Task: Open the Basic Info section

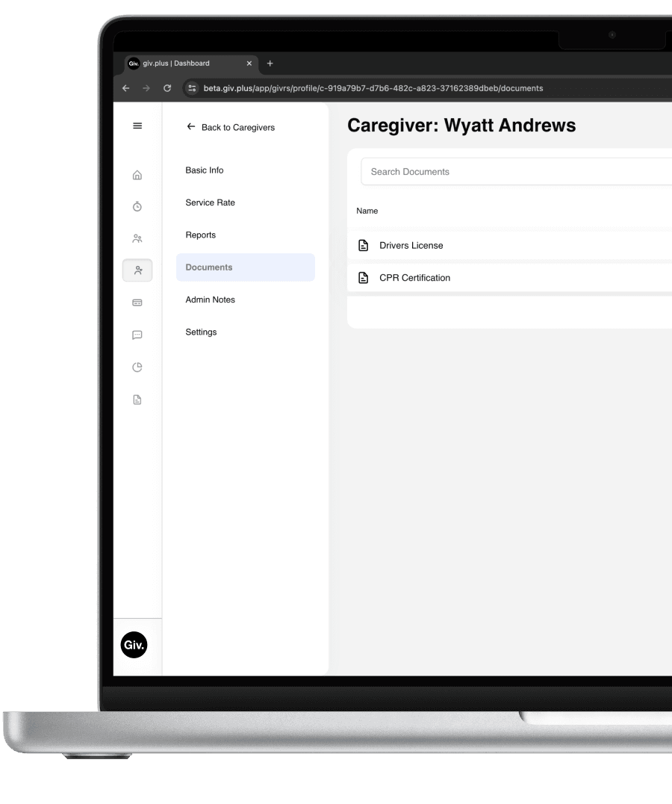Action: [205, 170]
